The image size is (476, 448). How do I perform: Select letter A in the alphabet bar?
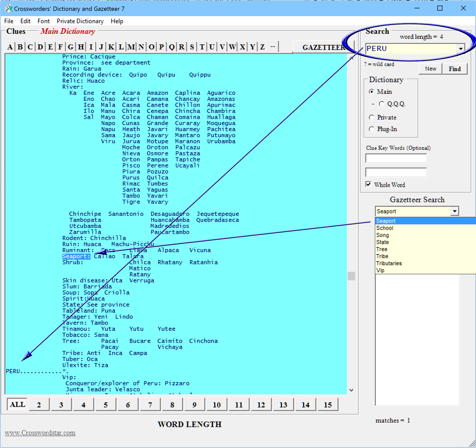point(10,47)
